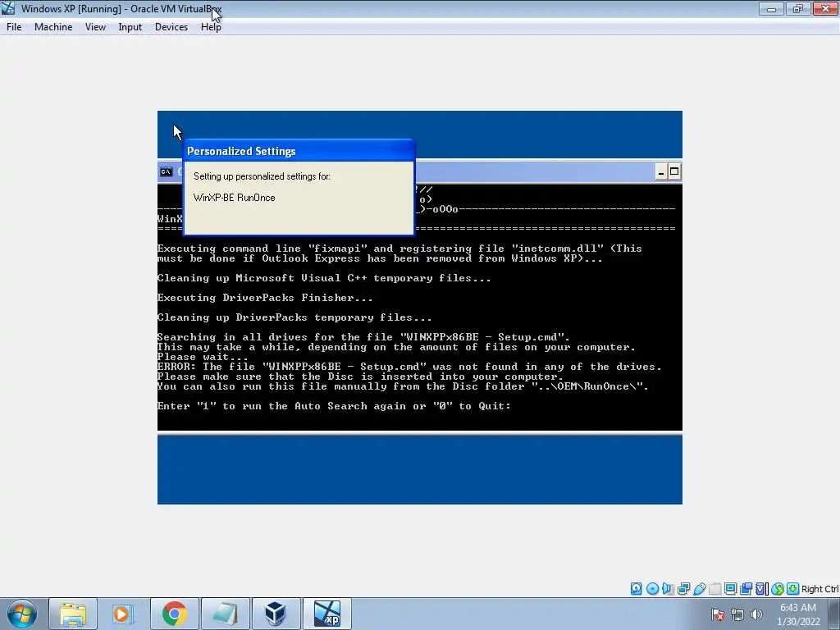The image size is (840, 630).
Task: Open the View menu
Action: (x=95, y=27)
